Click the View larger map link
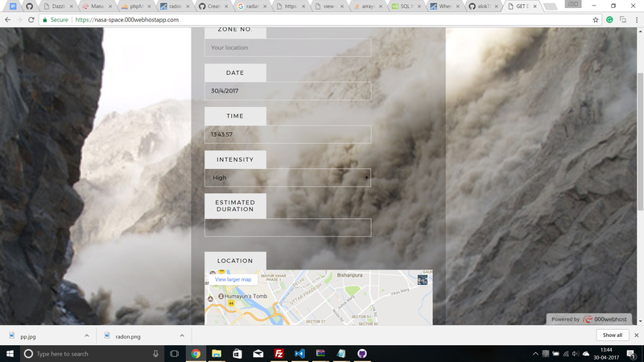 tap(233, 279)
